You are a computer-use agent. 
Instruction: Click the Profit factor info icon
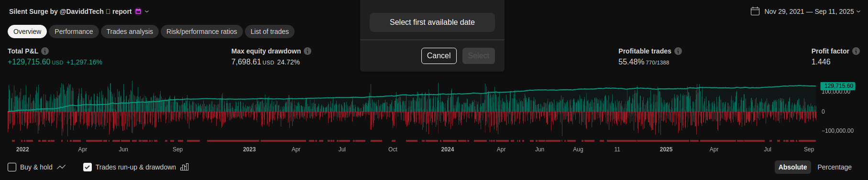click(x=856, y=51)
